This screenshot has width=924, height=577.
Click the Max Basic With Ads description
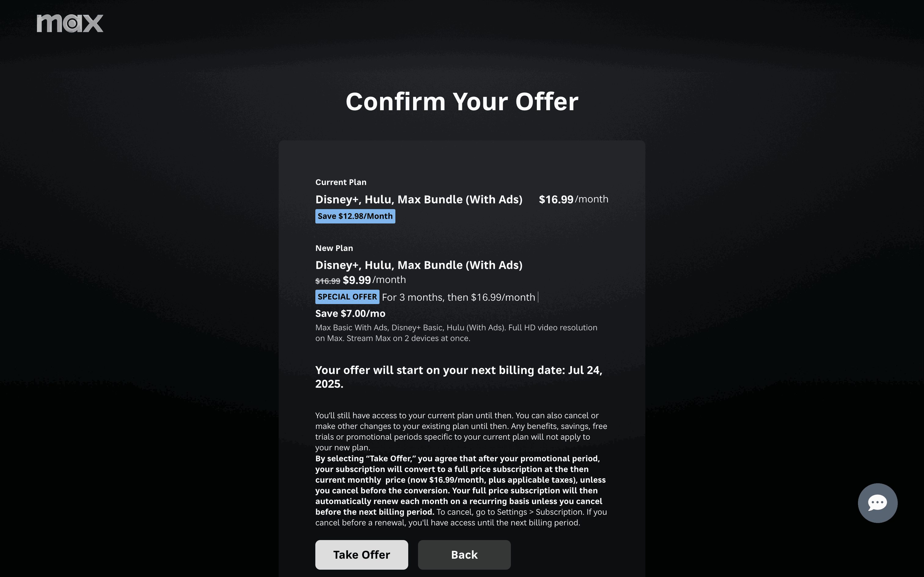click(456, 333)
